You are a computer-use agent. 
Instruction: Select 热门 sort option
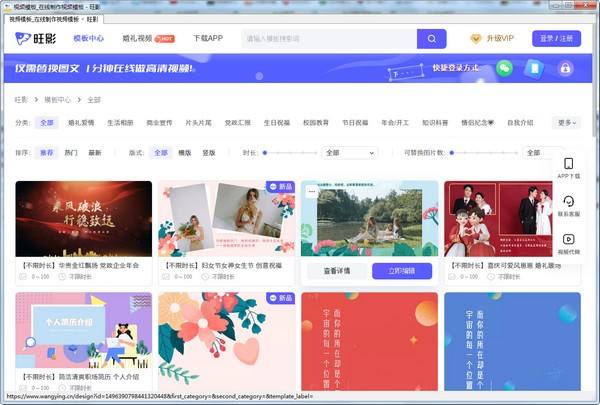[71, 153]
